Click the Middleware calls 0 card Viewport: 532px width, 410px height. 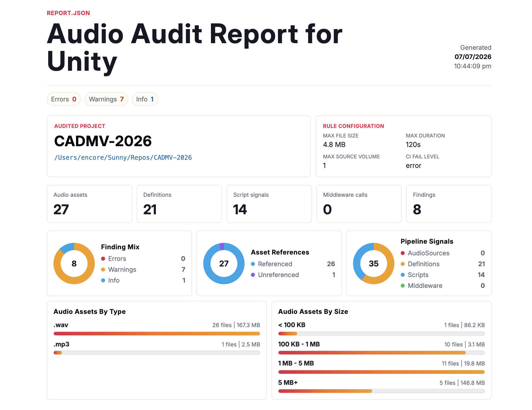click(x=359, y=204)
